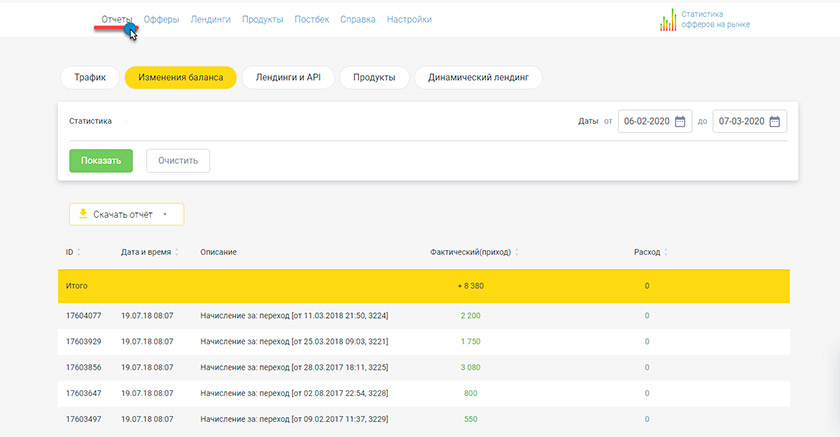Image resolution: width=840 pixels, height=437 pixels.
Task: Click the total value + 8 380
Action: pyautogui.click(x=471, y=286)
